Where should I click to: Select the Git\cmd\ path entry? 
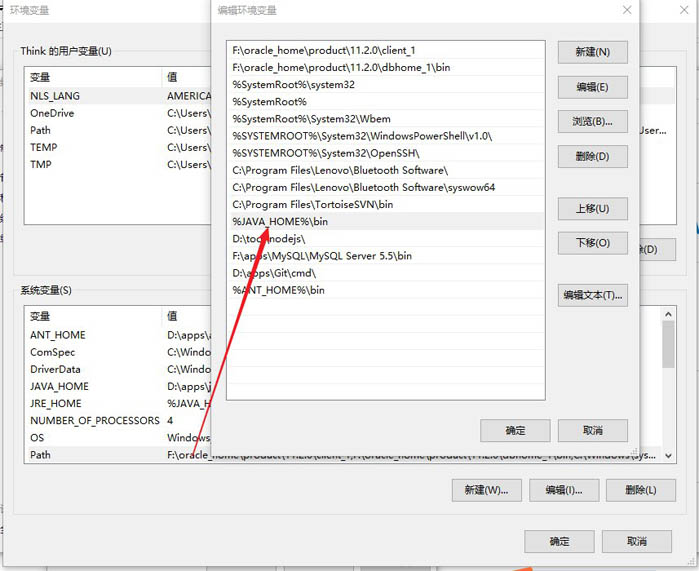pos(386,273)
